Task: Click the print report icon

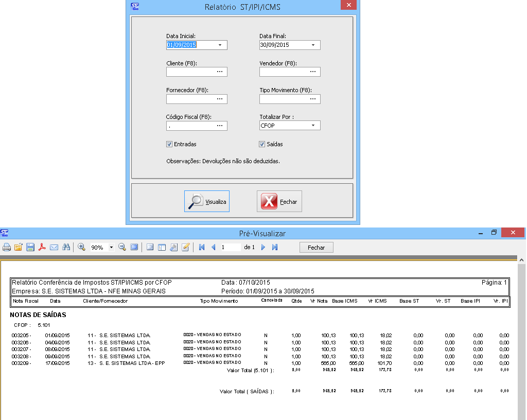Action: [x=7, y=248]
